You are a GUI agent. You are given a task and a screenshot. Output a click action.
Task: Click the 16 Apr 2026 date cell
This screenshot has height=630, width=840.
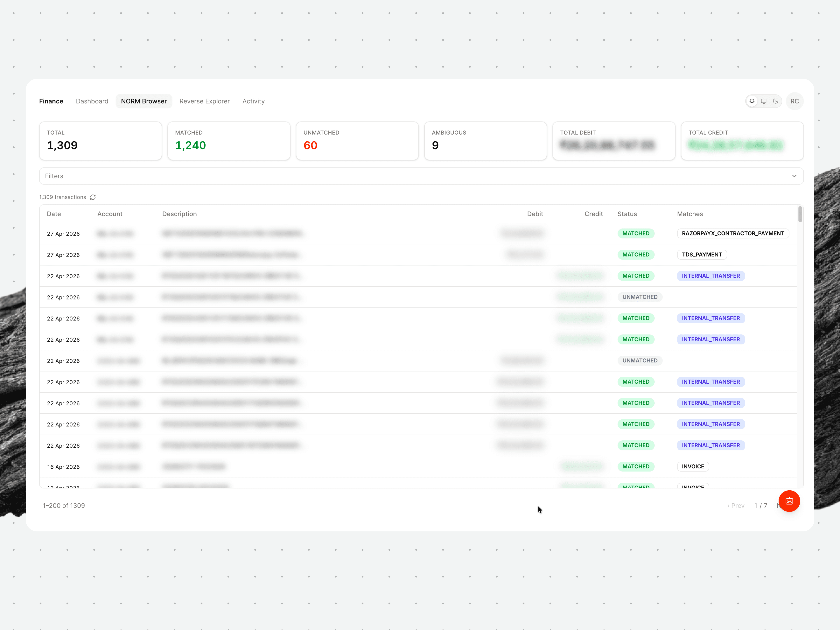click(x=63, y=467)
